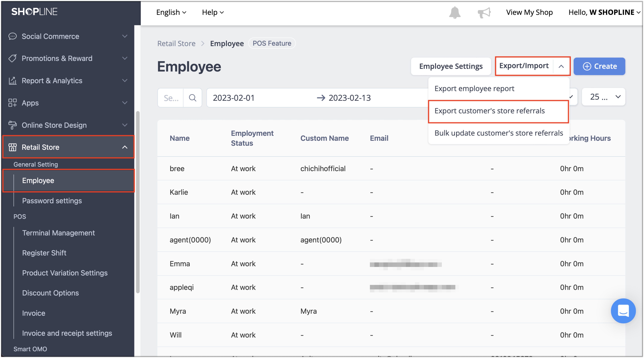The width and height of the screenshot is (644, 358).
Task: Click the Report & Analytics chart icon
Action: 12,81
